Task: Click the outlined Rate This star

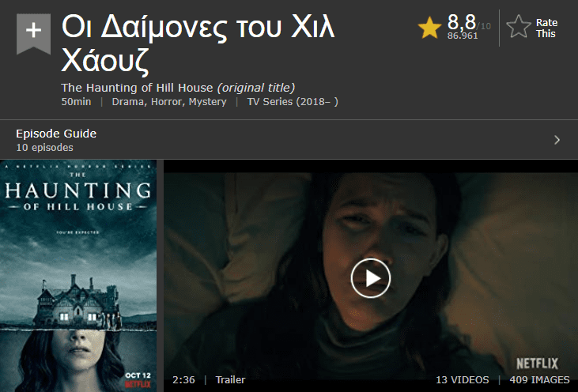Action: (x=518, y=27)
